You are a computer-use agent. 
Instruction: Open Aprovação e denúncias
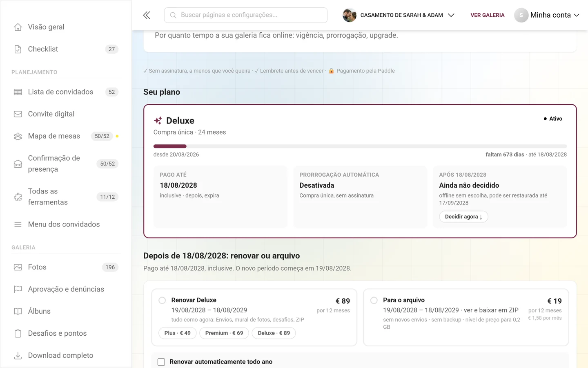(x=66, y=289)
